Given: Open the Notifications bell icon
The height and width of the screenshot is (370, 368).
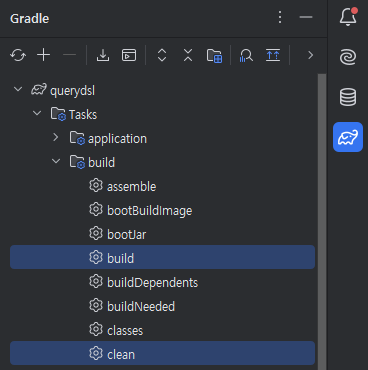Looking at the screenshot, I should click(x=348, y=16).
